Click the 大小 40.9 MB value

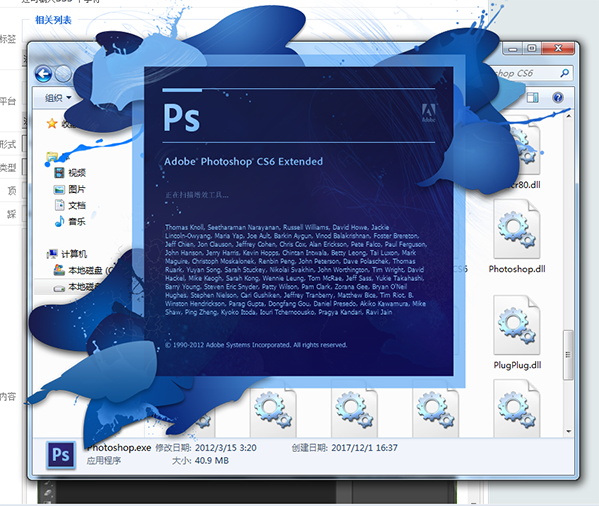[x=212, y=461]
